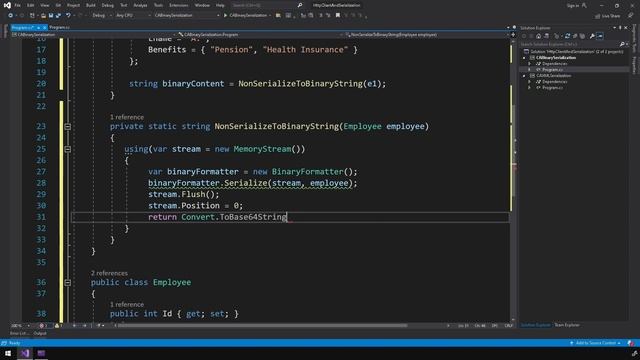
Task: Open the File menu
Action: pyautogui.click(x=18, y=5)
